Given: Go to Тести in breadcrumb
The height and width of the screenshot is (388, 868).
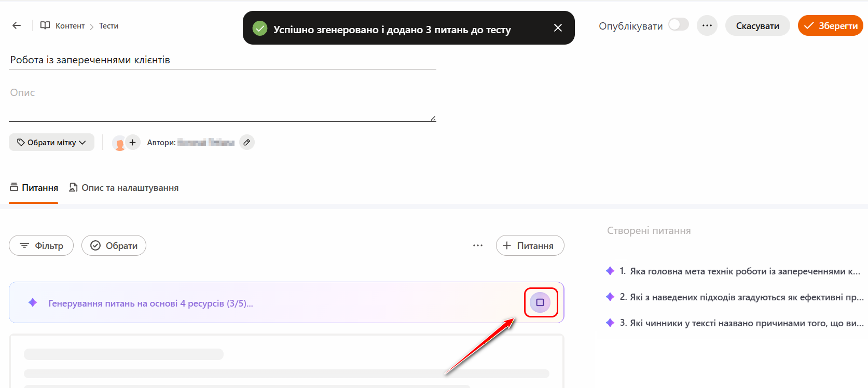Looking at the screenshot, I should tap(108, 26).
